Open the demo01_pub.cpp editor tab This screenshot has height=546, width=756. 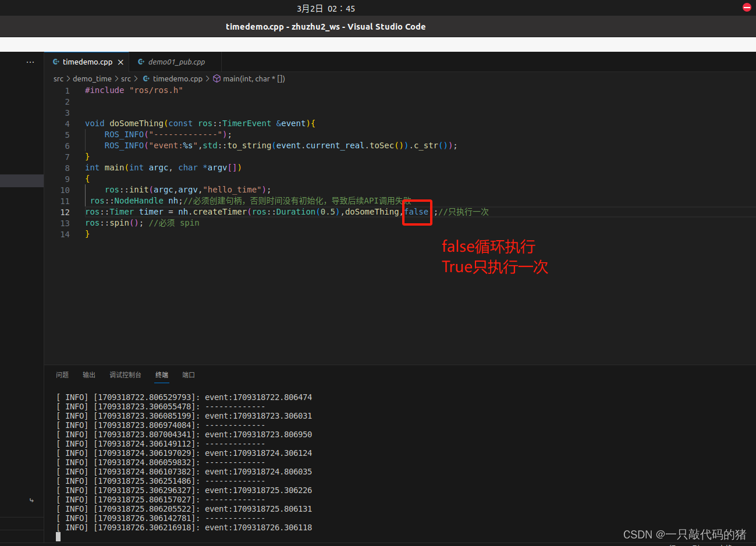(176, 62)
